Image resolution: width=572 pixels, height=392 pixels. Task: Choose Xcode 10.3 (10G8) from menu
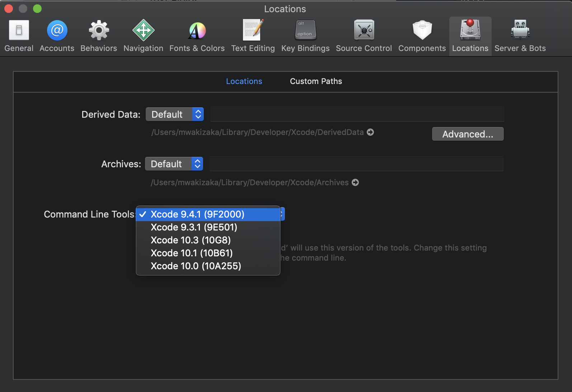(208, 240)
